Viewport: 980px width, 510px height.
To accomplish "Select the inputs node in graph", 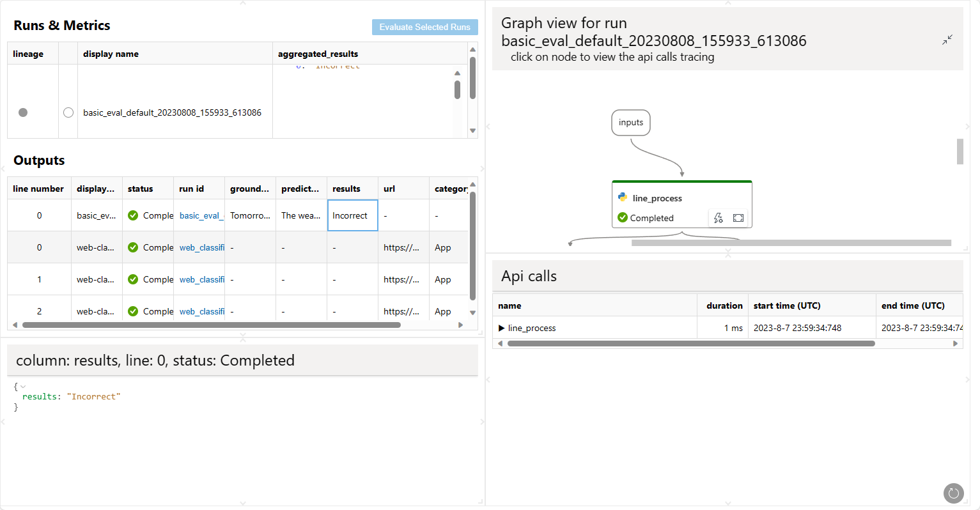I will coord(630,123).
